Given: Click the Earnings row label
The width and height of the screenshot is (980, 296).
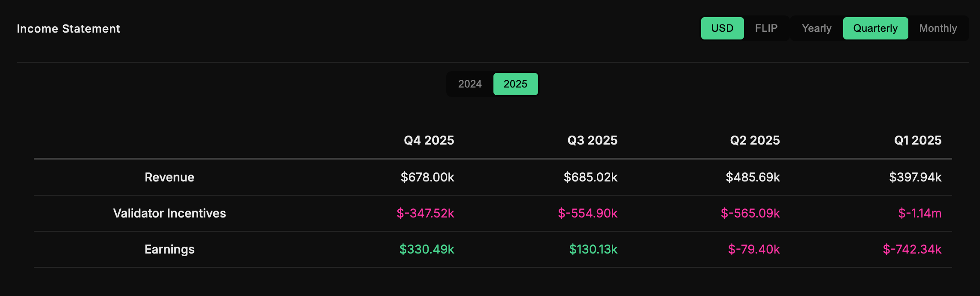Looking at the screenshot, I should (x=169, y=249).
